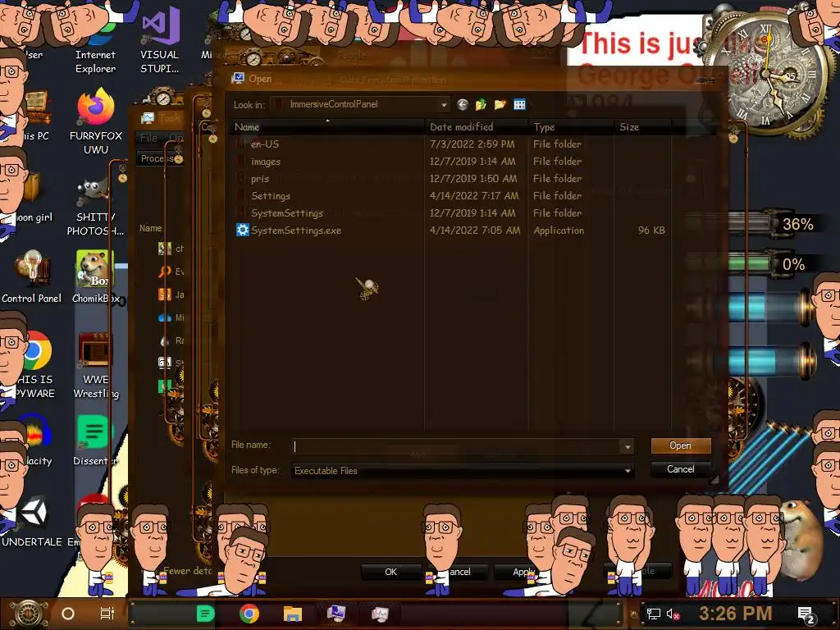Click the muted volume tray icon
The height and width of the screenshot is (630, 840).
tap(673, 614)
